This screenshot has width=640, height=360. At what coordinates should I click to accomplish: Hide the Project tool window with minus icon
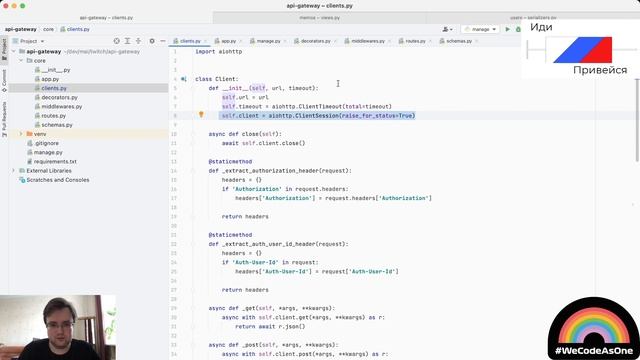point(163,41)
